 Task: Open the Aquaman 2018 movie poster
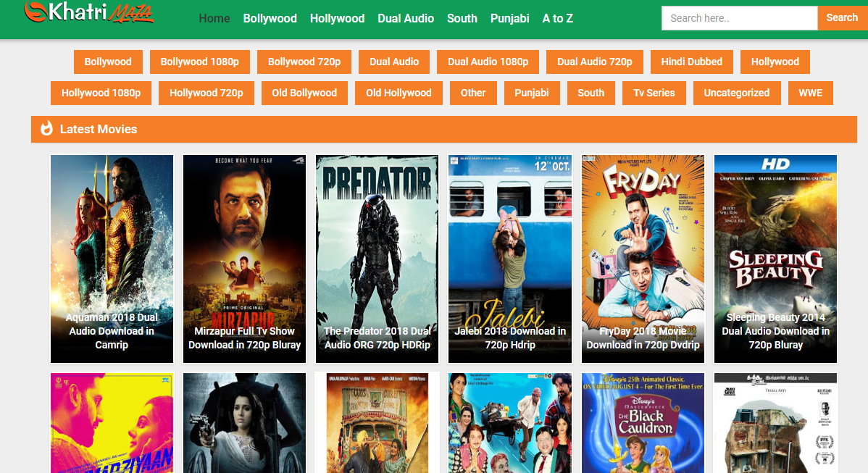(x=112, y=259)
